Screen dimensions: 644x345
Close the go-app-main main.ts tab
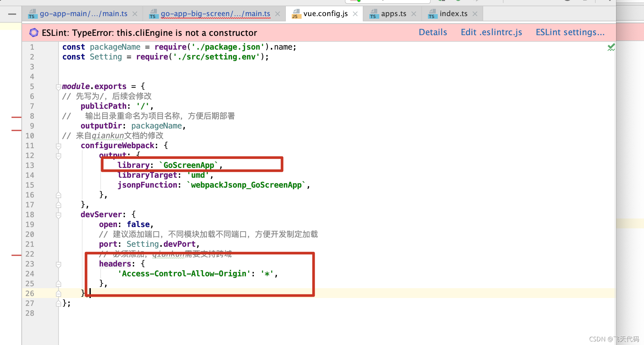135,14
